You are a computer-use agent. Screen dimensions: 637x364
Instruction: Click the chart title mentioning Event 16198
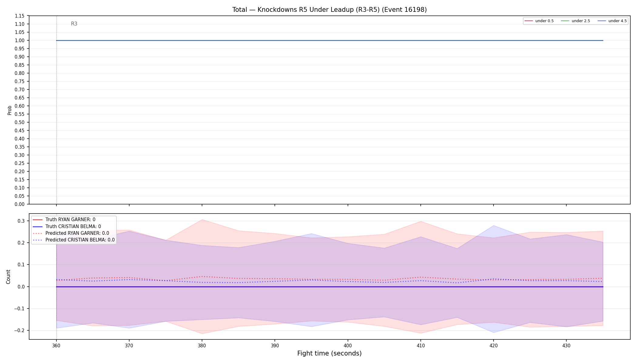(329, 10)
